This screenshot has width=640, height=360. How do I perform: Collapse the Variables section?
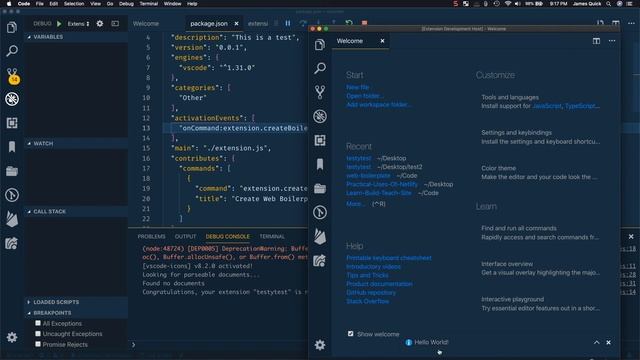point(76,37)
